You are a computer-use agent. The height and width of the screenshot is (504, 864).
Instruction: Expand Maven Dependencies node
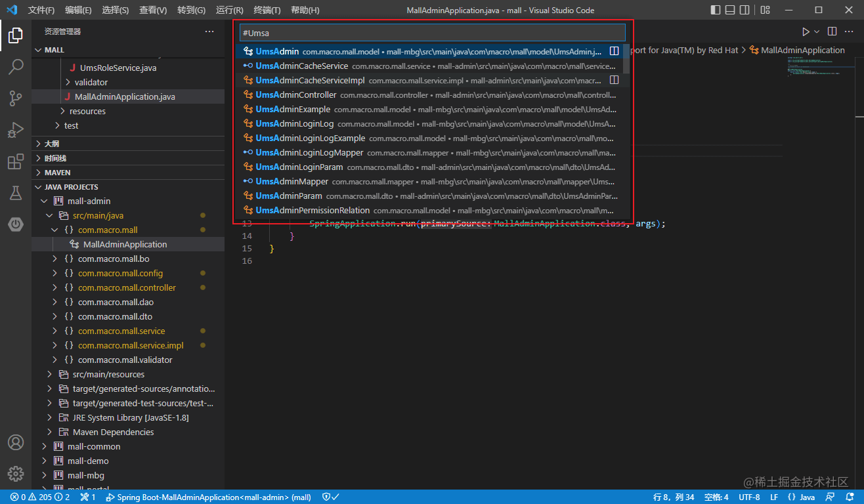coord(128,432)
